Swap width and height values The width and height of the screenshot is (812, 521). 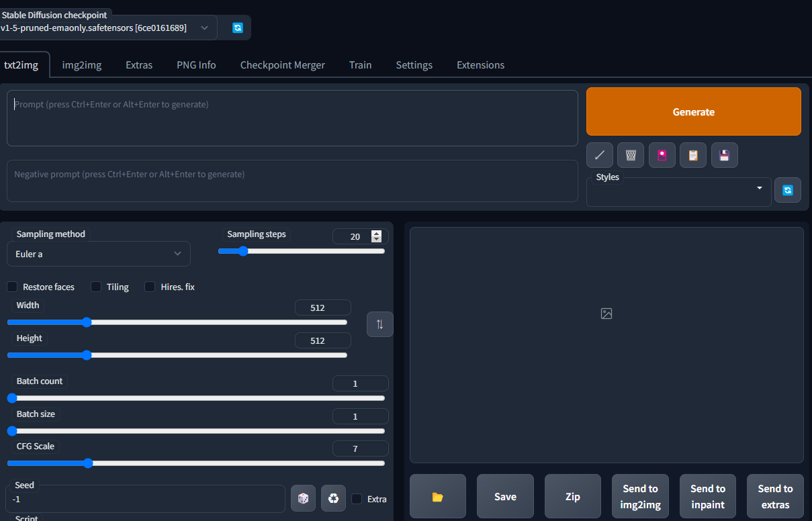click(379, 324)
